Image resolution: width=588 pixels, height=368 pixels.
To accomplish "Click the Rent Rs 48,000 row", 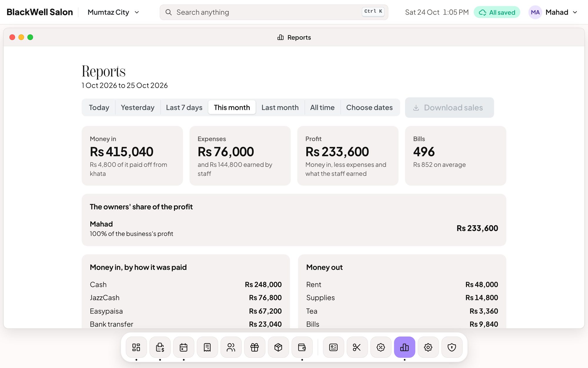I will pos(402,284).
